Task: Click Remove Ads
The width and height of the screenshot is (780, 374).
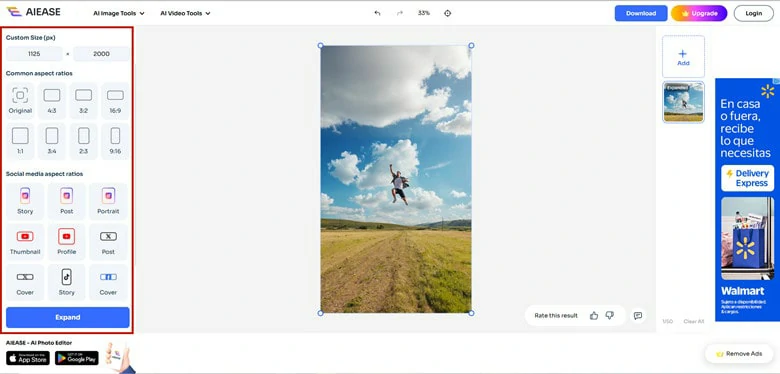Action: tap(739, 354)
